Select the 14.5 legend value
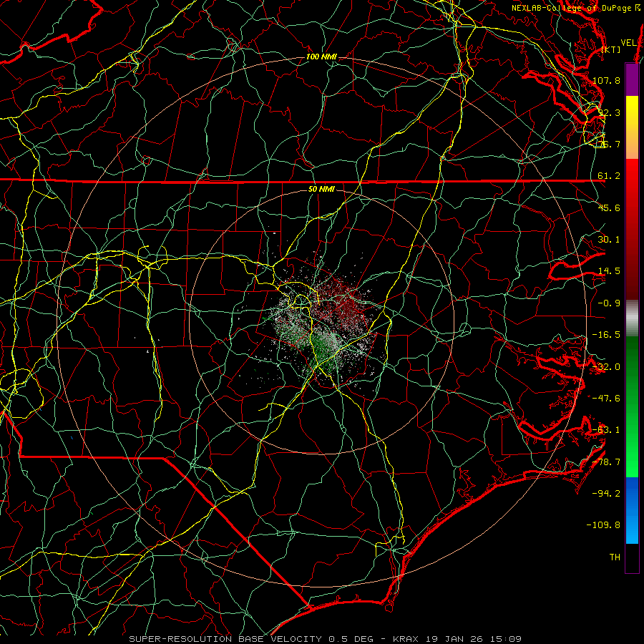 pyautogui.click(x=609, y=271)
